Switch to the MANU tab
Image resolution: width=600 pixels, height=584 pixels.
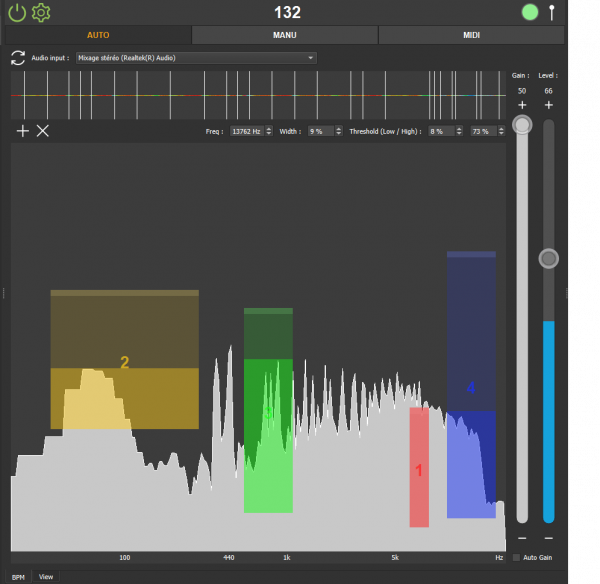[284, 35]
